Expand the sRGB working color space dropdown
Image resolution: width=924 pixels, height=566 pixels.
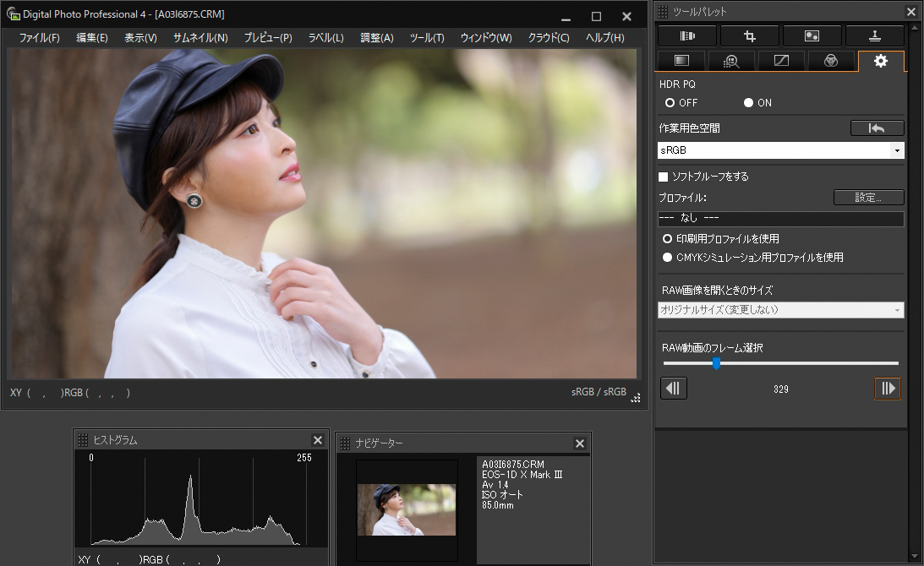[895, 150]
